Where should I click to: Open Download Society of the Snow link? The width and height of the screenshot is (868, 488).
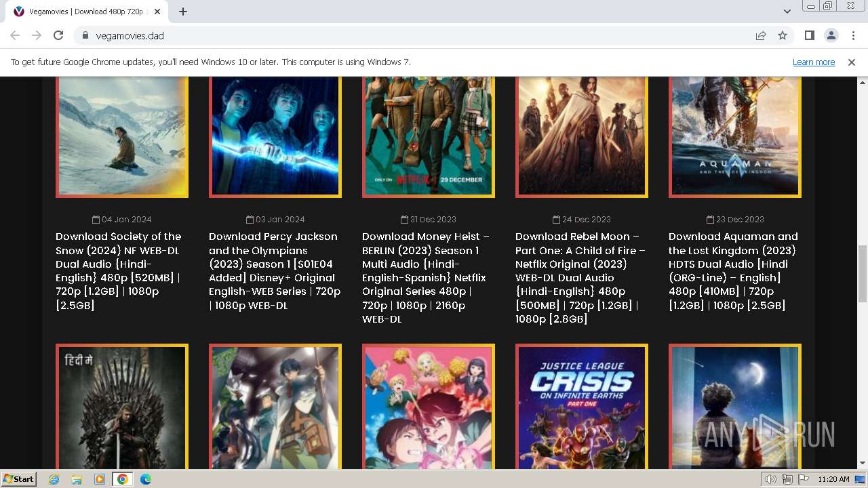coord(119,270)
